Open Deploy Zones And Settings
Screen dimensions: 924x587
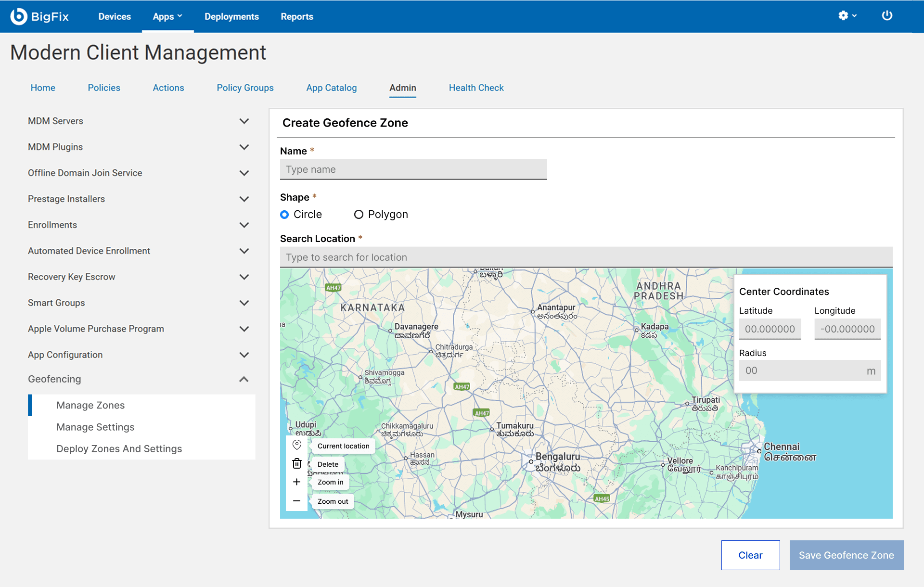(141, 448)
